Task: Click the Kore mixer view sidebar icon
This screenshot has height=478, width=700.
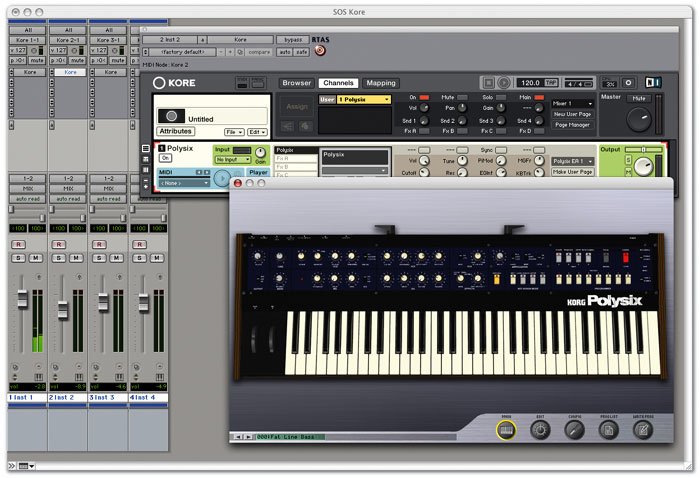Action: (146, 159)
